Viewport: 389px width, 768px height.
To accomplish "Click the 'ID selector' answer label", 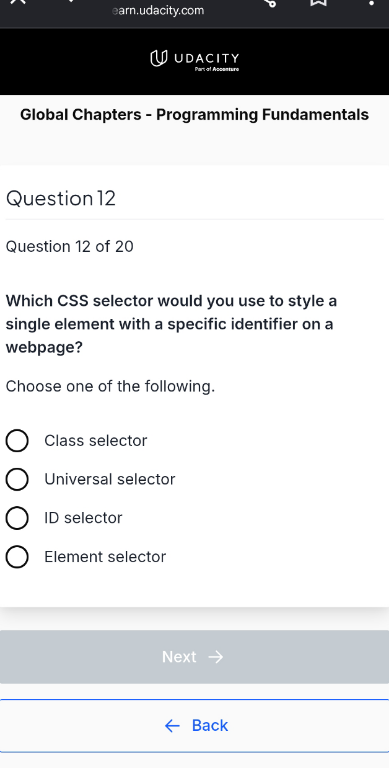I will (x=83, y=518).
